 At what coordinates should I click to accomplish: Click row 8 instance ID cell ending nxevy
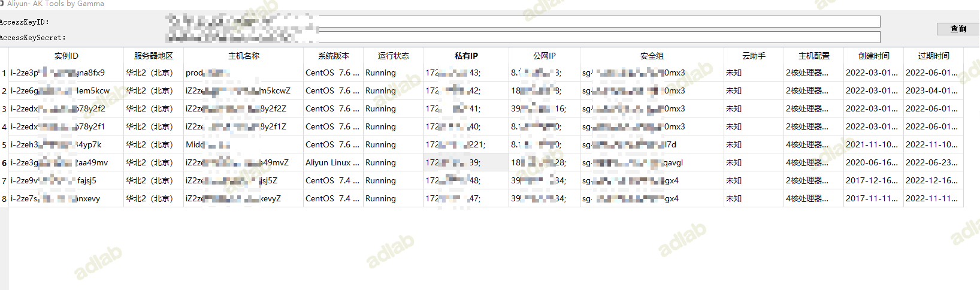(x=66, y=198)
